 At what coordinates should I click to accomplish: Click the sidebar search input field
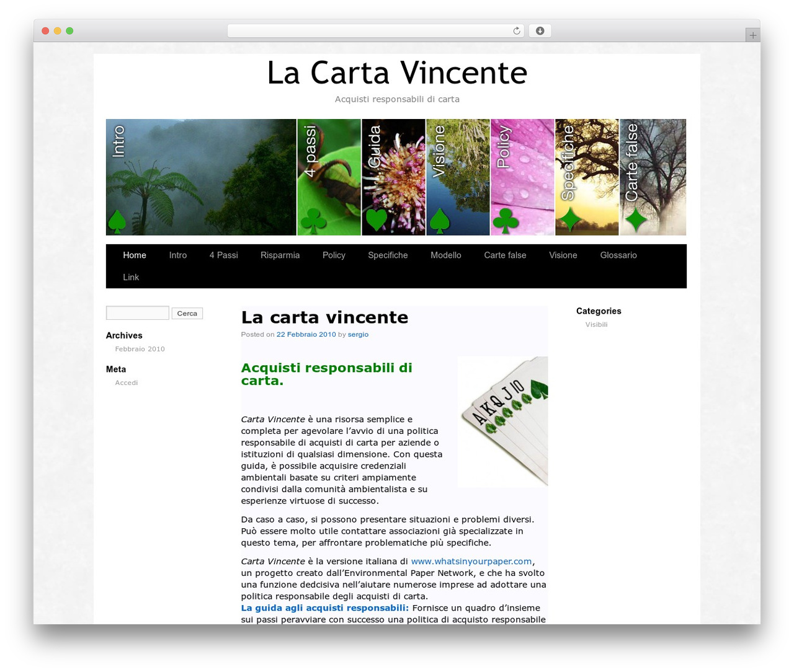point(138,313)
